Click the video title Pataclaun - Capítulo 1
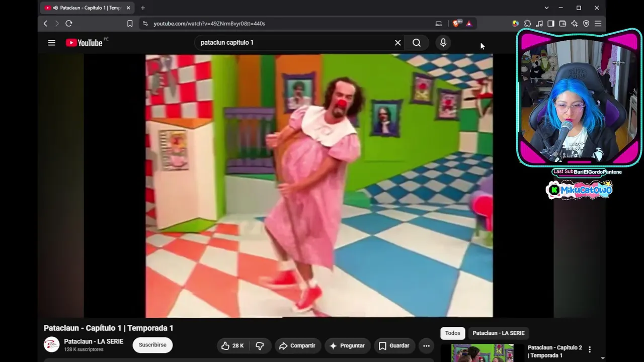 coord(109,328)
